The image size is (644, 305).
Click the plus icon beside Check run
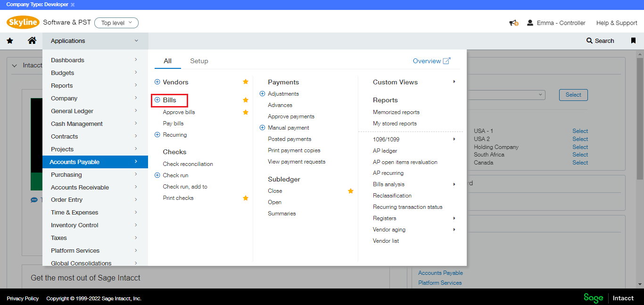[157, 175]
